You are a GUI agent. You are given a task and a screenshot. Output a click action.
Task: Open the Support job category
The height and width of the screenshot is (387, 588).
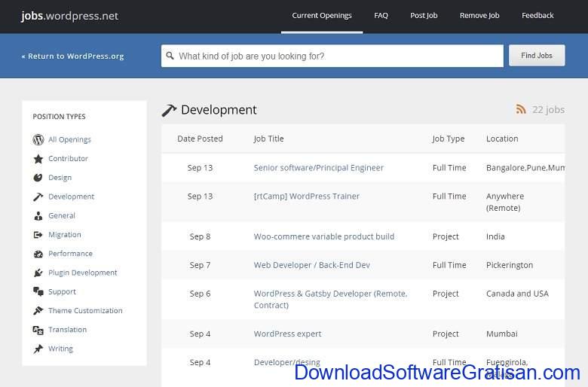(62, 291)
